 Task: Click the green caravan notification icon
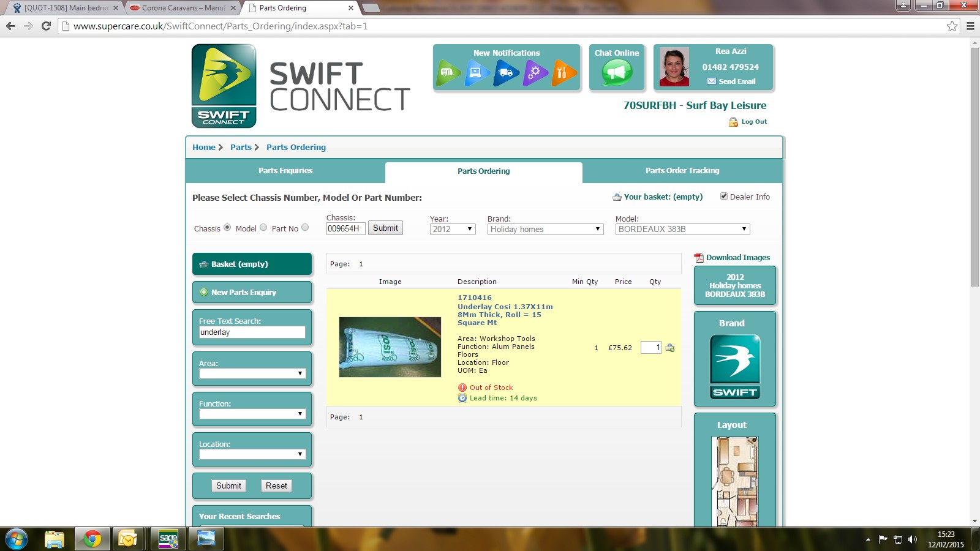tap(448, 73)
